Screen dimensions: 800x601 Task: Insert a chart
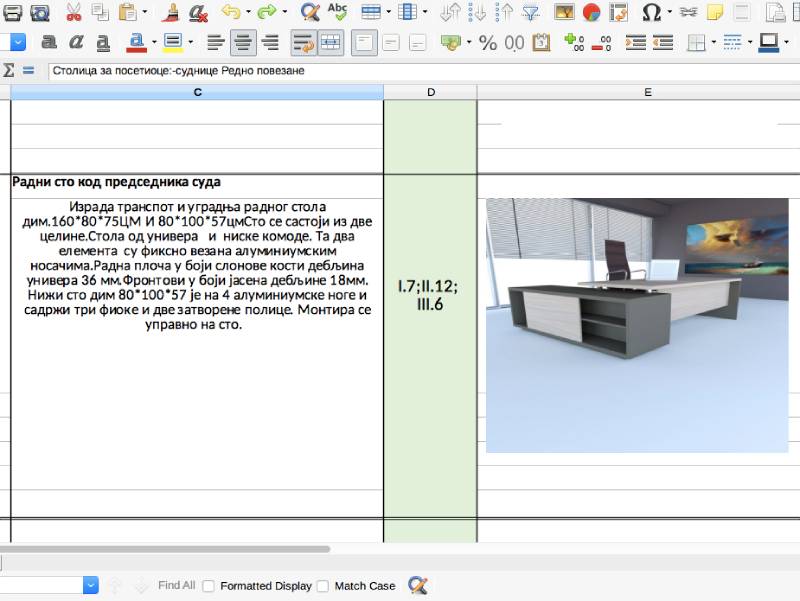click(590, 13)
